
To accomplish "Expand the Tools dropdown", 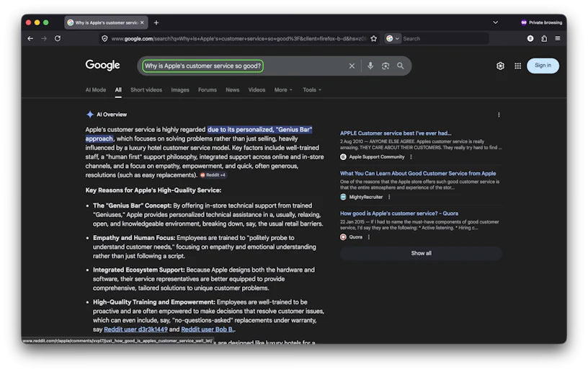I will [x=312, y=90].
